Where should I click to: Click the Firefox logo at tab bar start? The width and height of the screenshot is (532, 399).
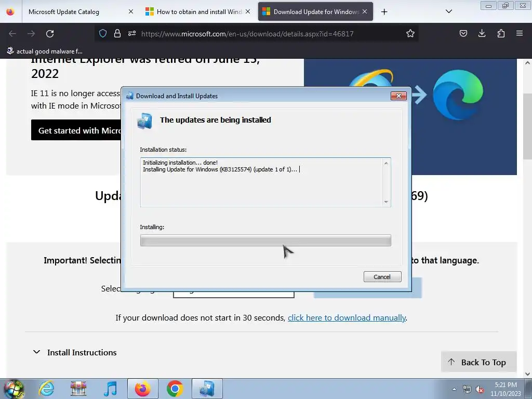tap(10, 11)
